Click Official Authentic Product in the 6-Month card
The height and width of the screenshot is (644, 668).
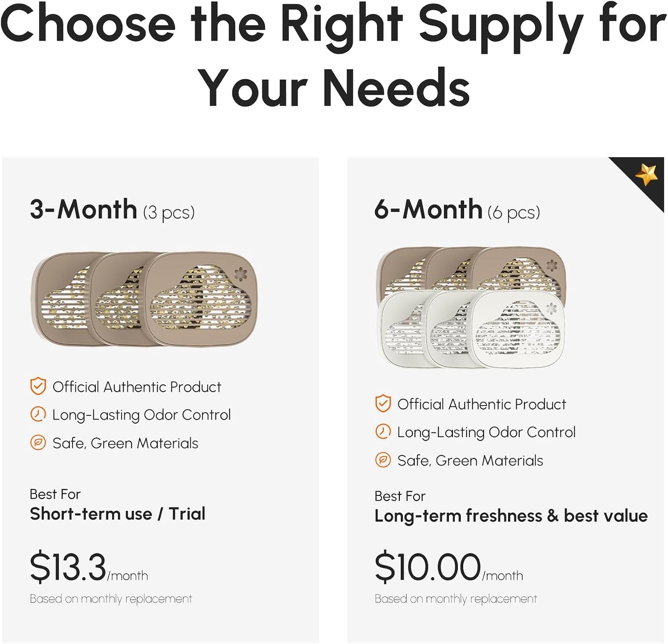(482, 404)
